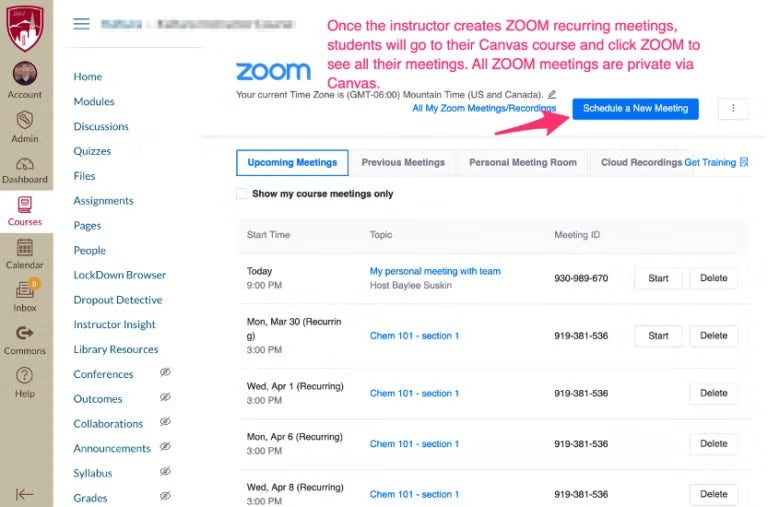Toggle visibility eye next to Conferences
768x507 pixels.
(165, 372)
